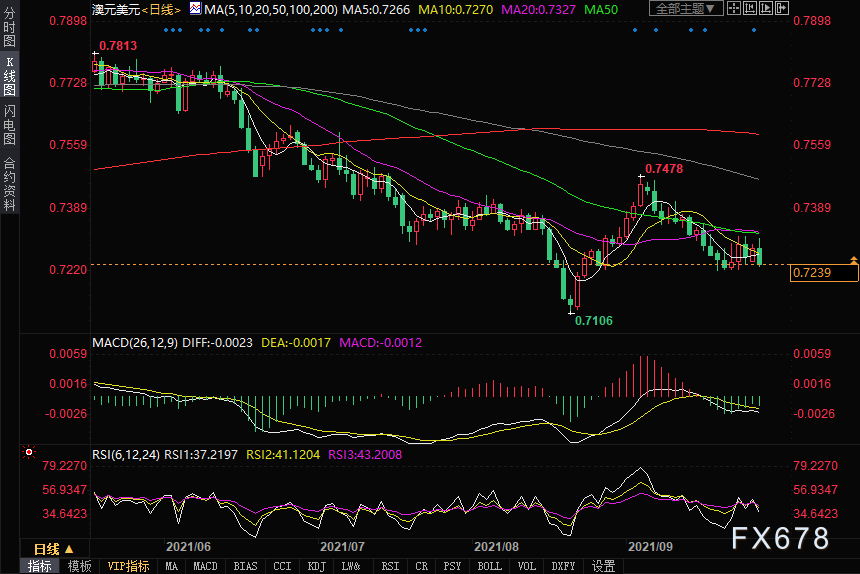The image size is (860, 574).
Task: Toggle the MACD indicator in the bottom bar
Action: click(205, 566)
